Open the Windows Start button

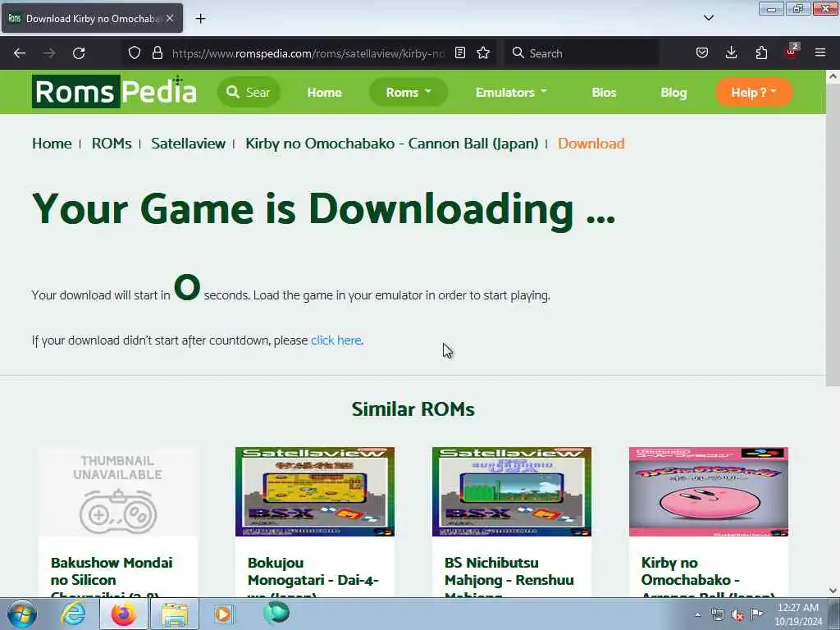(22, 614)
